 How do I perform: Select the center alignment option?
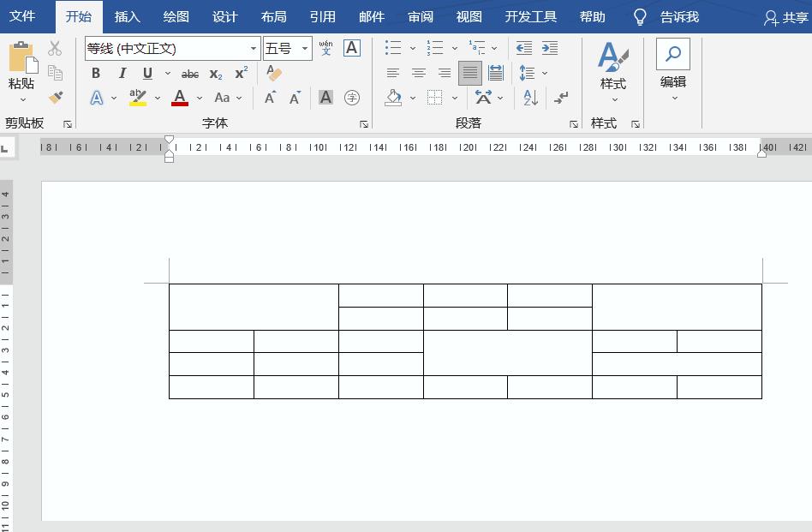point(418,74)
